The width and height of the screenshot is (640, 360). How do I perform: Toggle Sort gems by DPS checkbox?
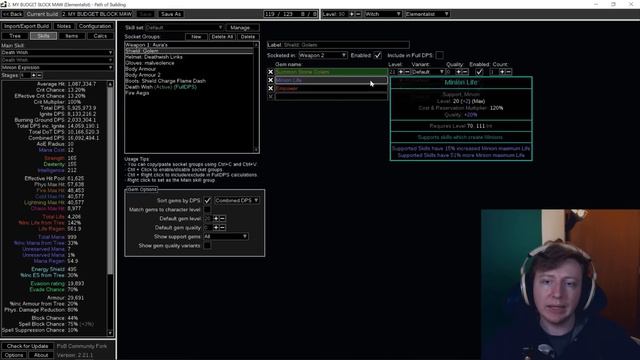pos(207,200)
